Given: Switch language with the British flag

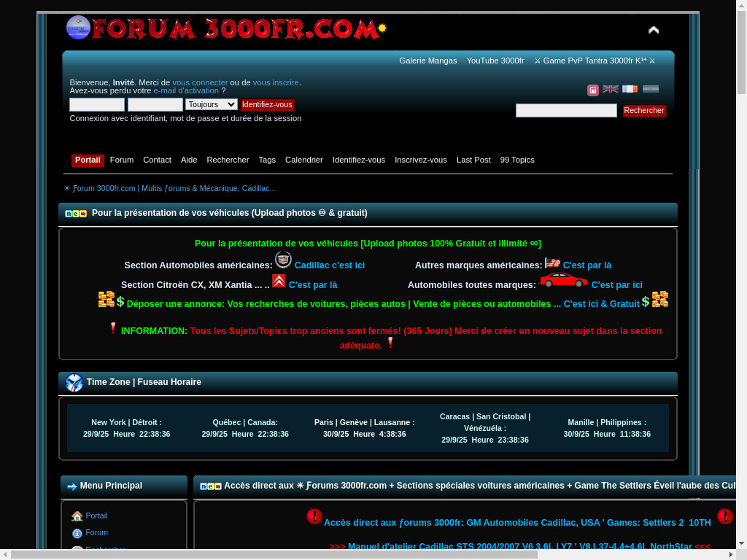Looking at the screenshot, I should click(x=611, y=89).
